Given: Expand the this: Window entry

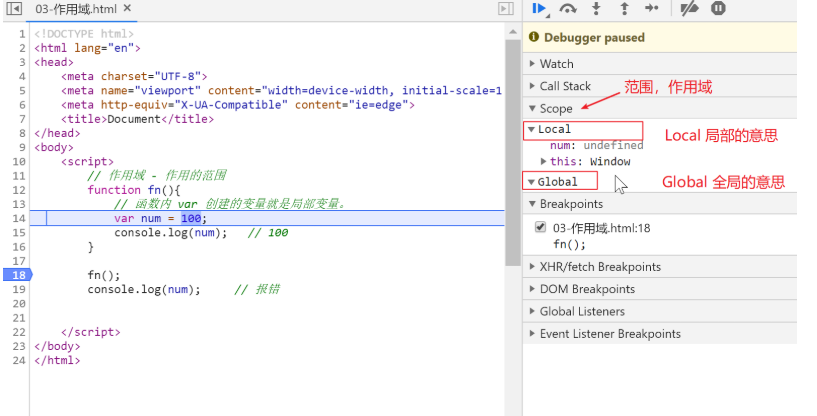Looking at the screenshot, I should (543, 162).
